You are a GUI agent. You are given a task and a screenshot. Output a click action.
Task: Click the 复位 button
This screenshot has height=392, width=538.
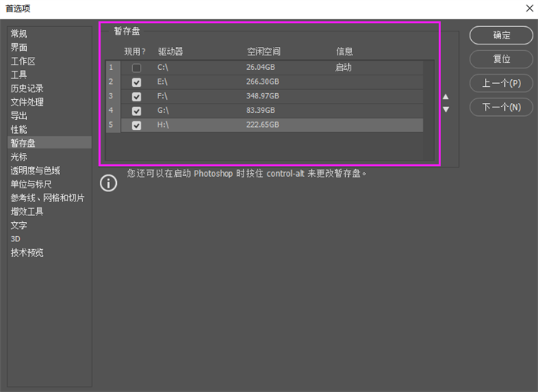click(501, 59)
